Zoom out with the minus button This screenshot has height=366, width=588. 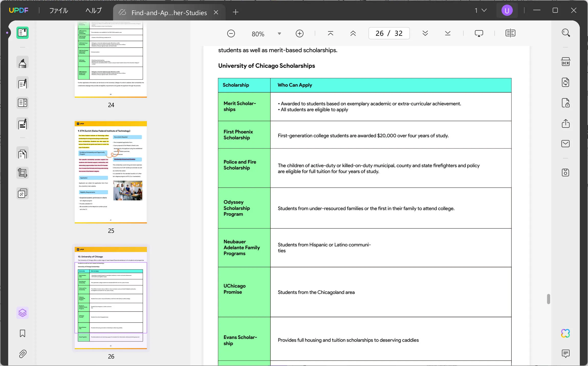(231, 33)
